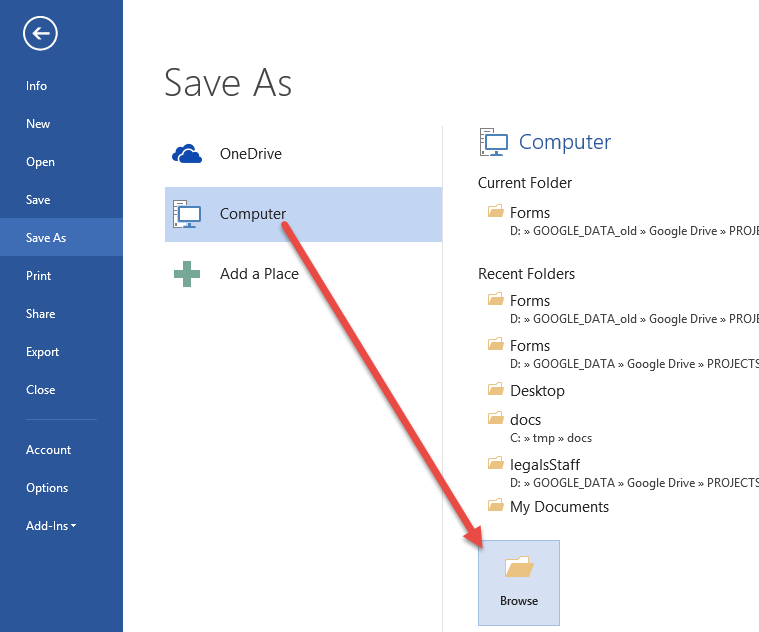This screenshot has height=632, width=759.
Task: Open Word Options from the sidebar
Action: 47,488
